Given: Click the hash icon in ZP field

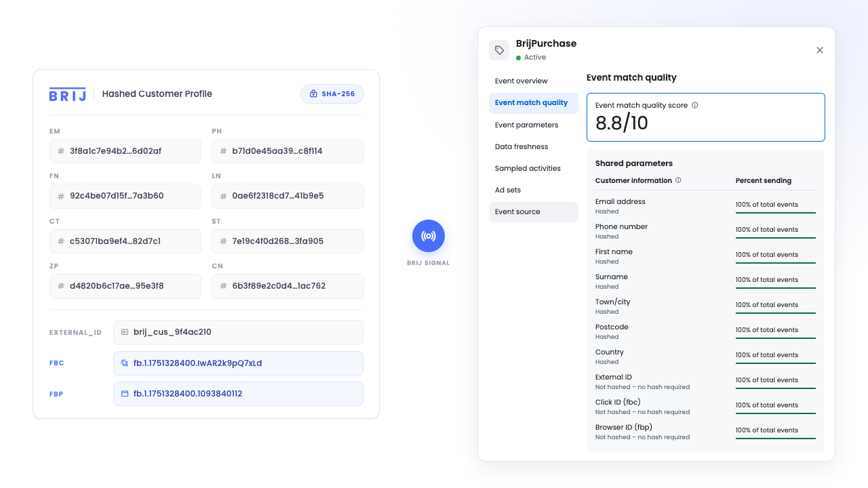Looking at the screenshot, I should 61,286.
